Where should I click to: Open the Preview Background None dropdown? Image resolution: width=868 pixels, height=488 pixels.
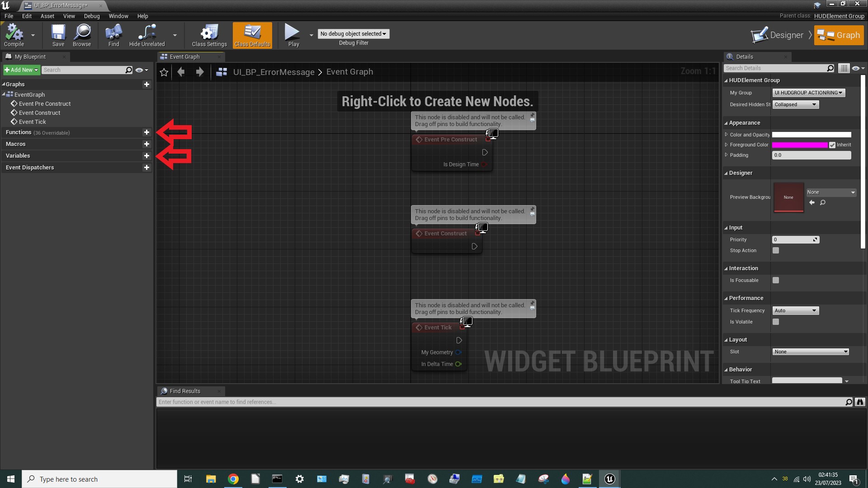click(831, 192)
